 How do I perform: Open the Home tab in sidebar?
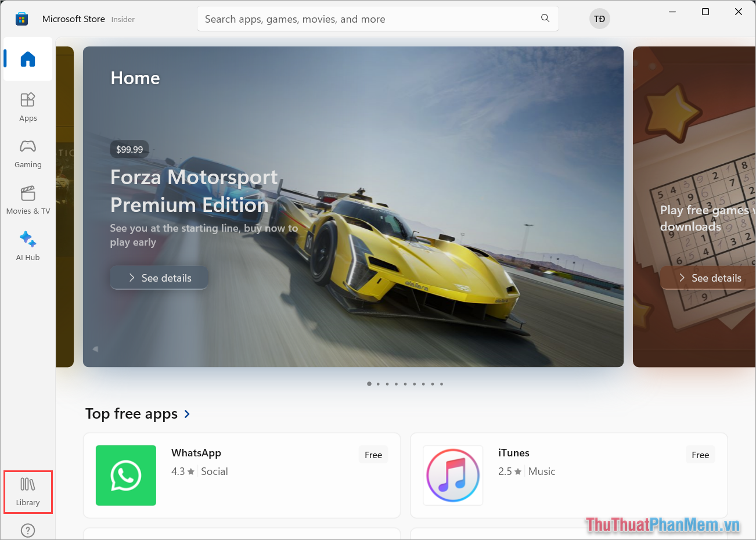click(x=28, y=59)
